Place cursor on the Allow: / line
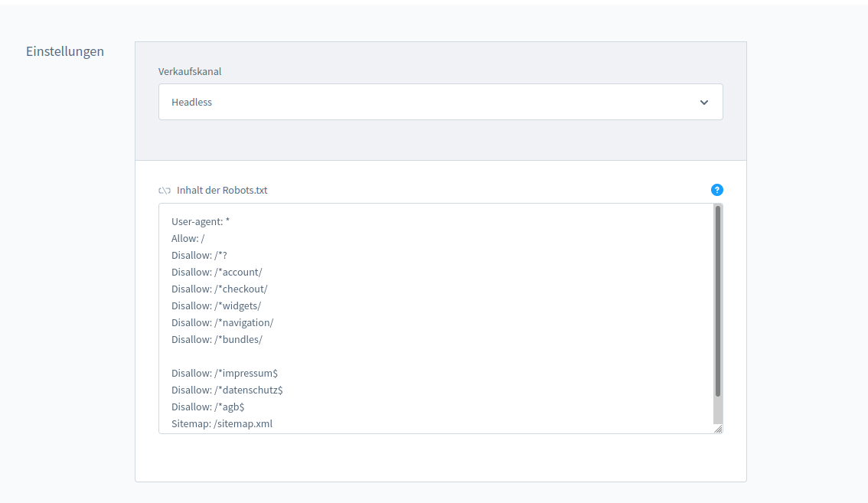This screenshot has height=503, width=868. point(188,239)
